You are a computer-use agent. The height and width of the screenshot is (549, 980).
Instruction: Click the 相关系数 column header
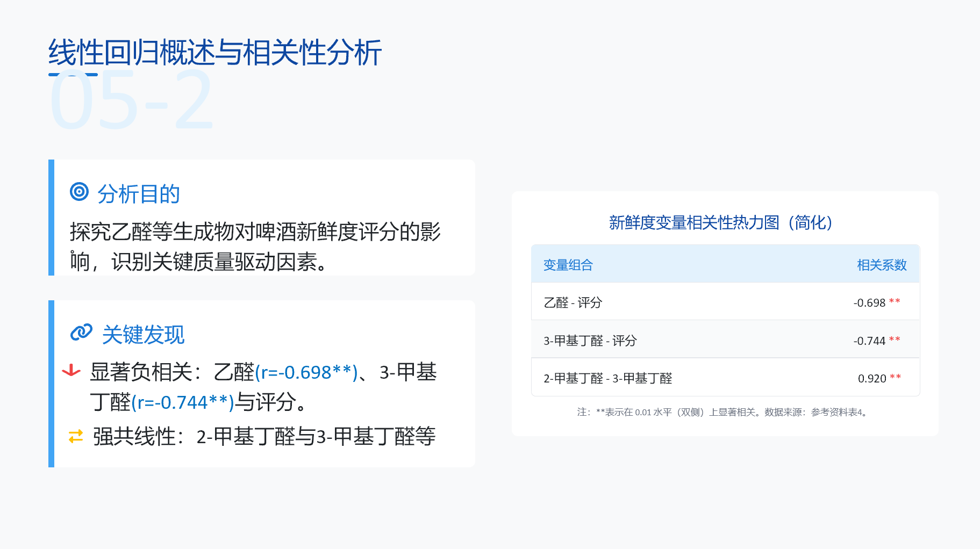pyautogui.click(x=882, y=265)
